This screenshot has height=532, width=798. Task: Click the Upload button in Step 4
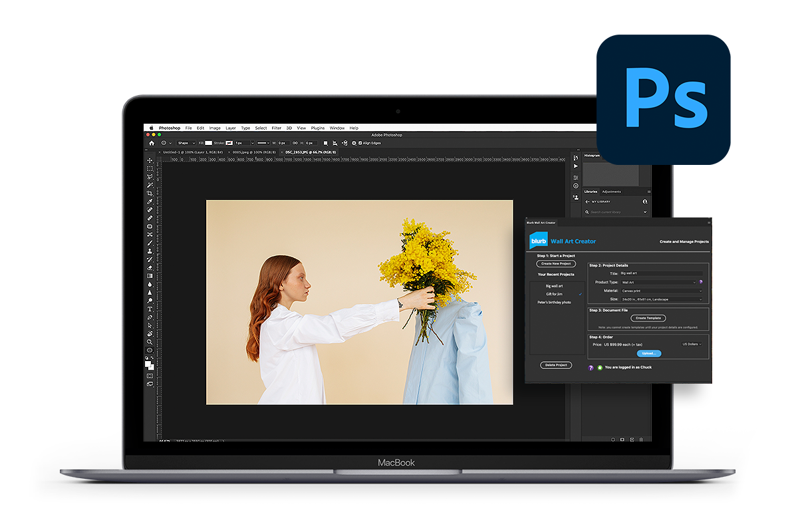tap(649, 353)
